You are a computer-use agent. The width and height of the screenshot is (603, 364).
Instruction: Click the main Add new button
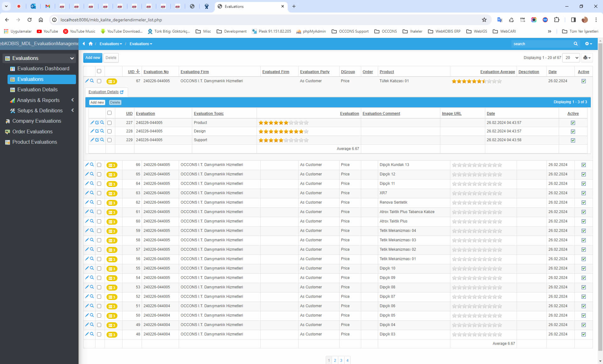93,58
